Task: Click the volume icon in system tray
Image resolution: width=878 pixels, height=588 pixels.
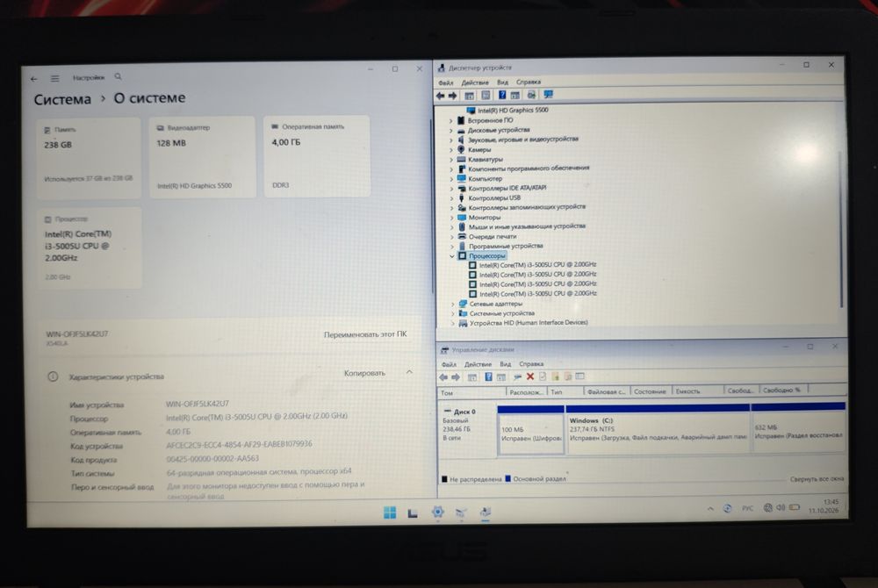Action: pos(781,507)
